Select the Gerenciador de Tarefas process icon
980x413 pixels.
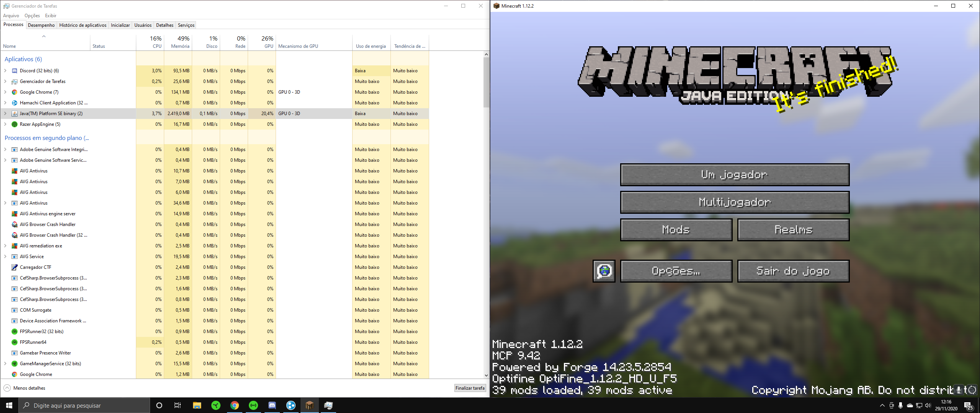pyautogui.click(x=15, y=81)
